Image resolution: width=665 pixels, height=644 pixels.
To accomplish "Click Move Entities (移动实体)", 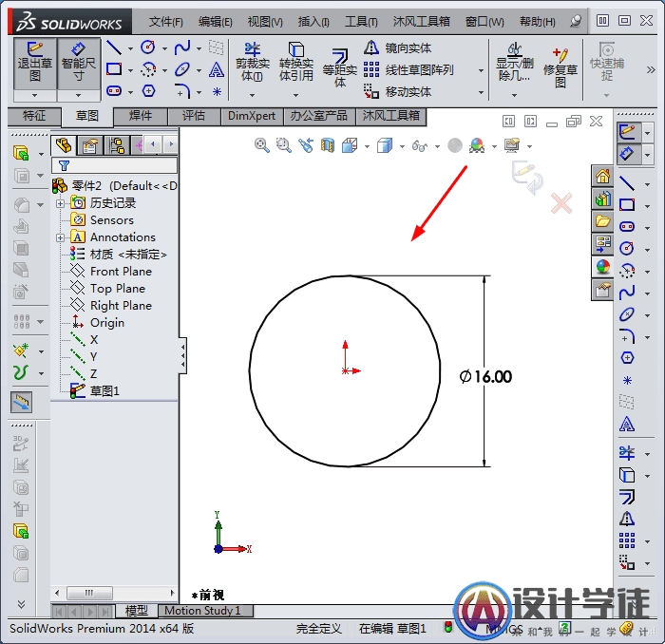I will (x=397, y=91).
